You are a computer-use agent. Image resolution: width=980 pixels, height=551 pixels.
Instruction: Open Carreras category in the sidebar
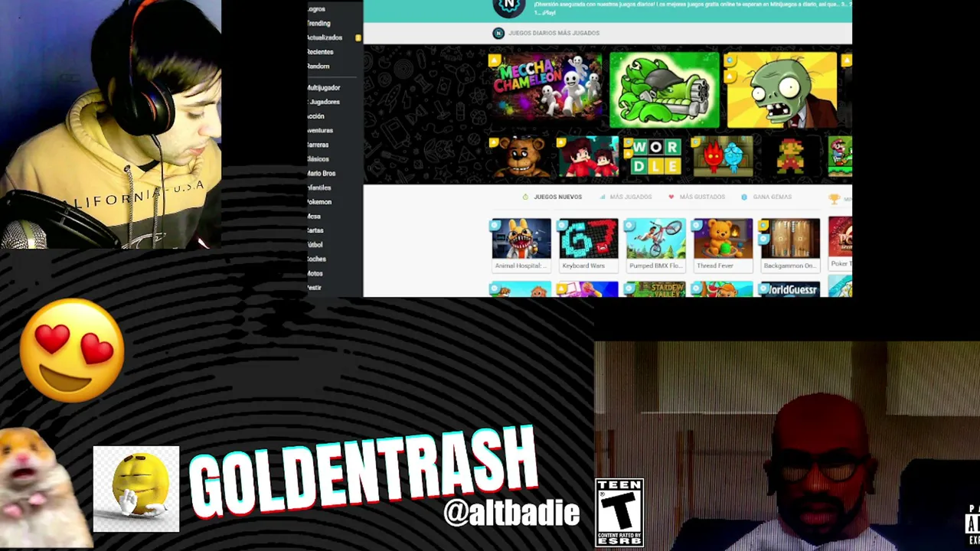[318, 145]
